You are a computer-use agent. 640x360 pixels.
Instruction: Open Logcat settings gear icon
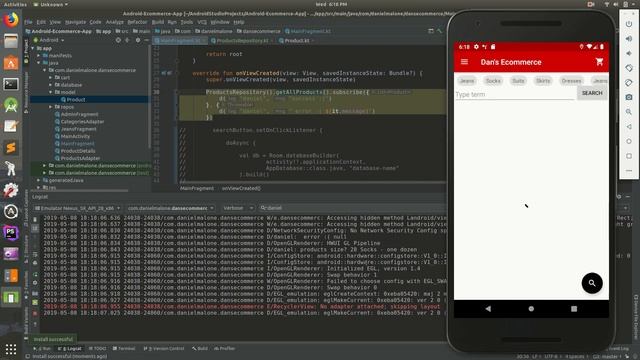[619, 197]
